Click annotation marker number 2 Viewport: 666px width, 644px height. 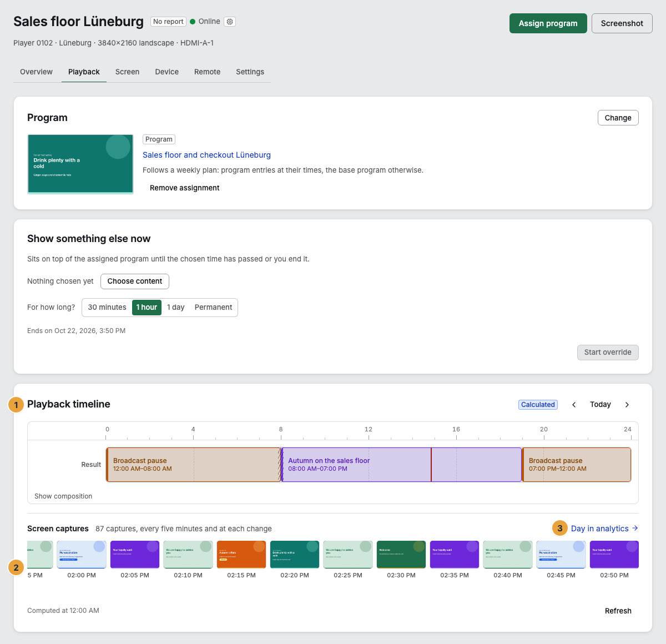[x=16, y=567]
